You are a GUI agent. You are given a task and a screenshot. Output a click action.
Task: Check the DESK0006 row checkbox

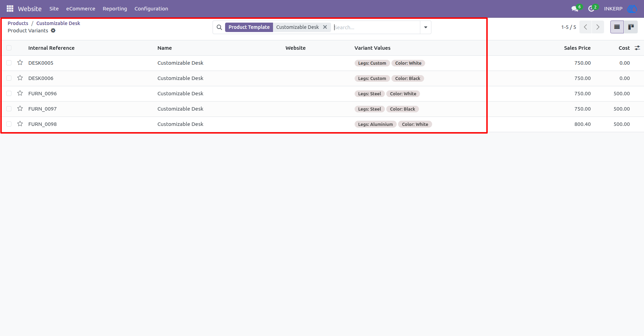click(9, 78)
